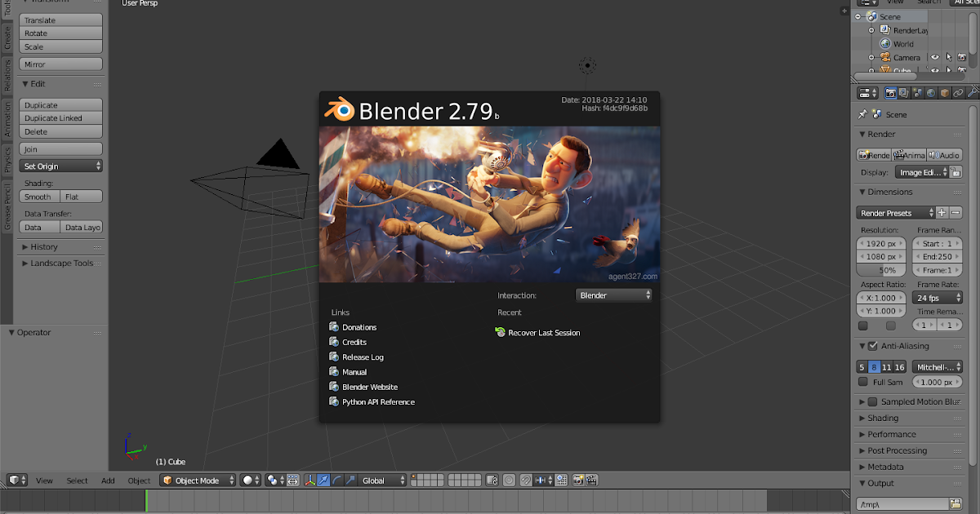Open the Object menu in 3D header
Image resolution: width=980 pixels, height=514 pixels.
pos(139,481)
